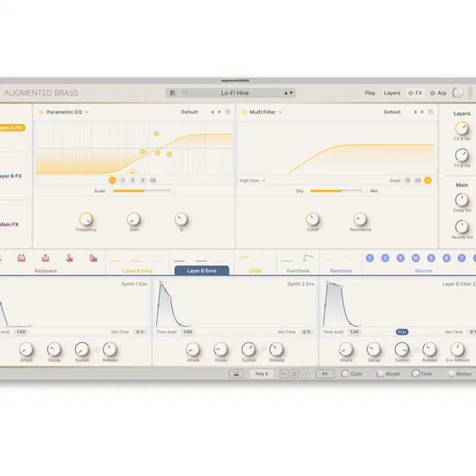Open the Multi Filter effect type dropdown
The height and width of the screenshot is (476, 476).
266,112
